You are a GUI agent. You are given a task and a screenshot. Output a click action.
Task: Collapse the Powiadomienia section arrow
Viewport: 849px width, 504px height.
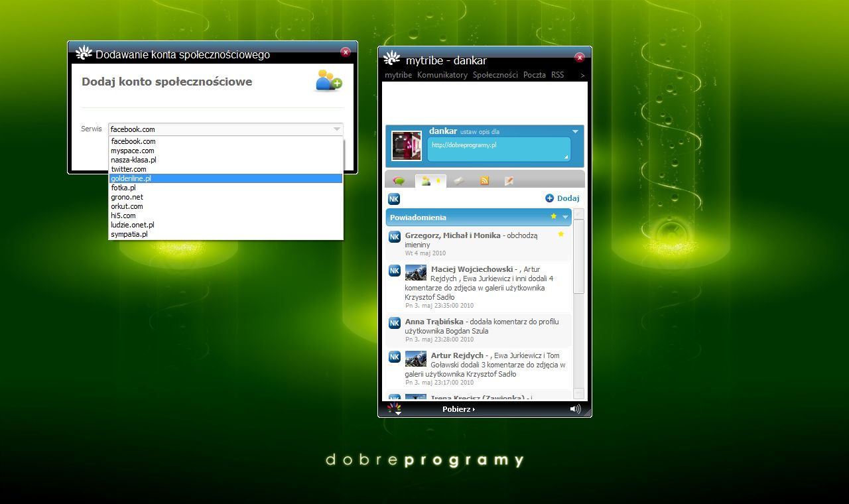click(x=566, y=217)
